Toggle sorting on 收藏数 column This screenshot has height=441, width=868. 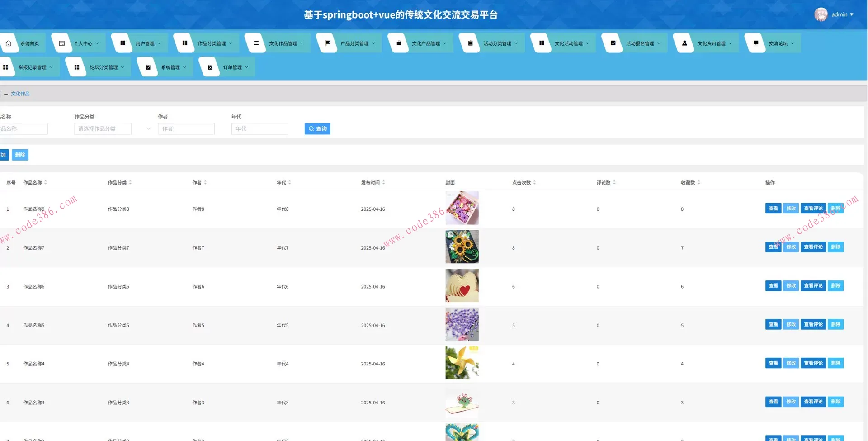[699, 182]
